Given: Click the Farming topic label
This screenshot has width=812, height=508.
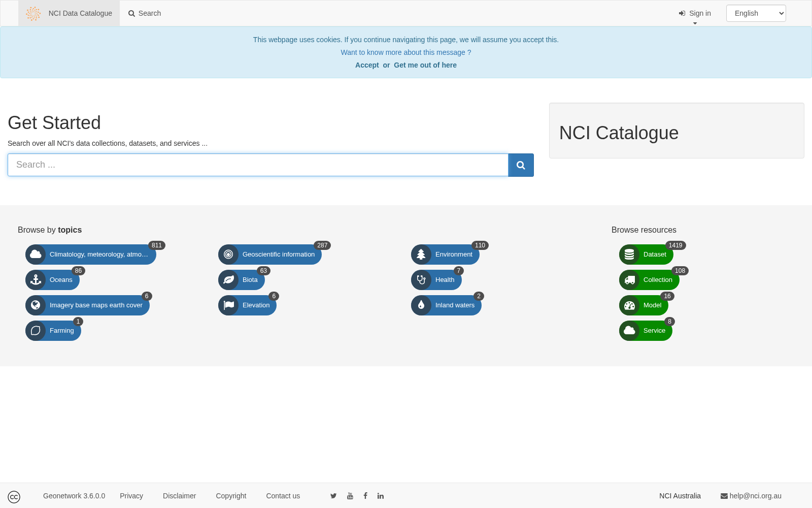Looking at the screenshot, I should pos(62,331).
